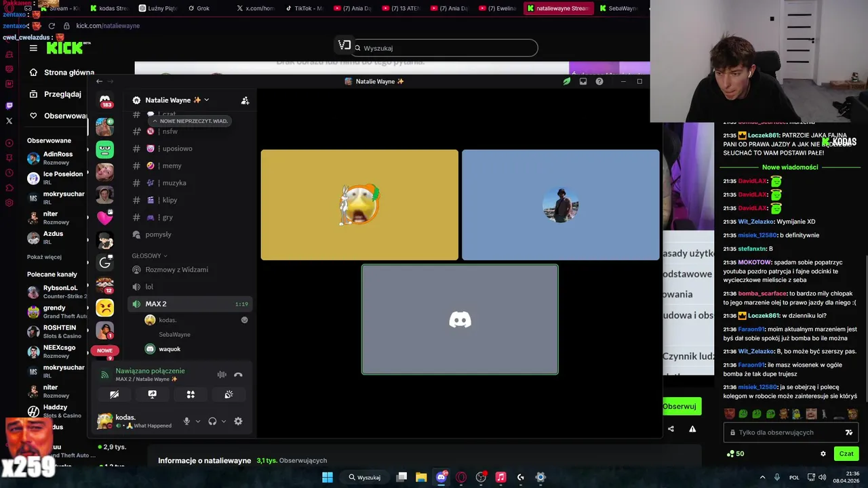This screenshot has height=488, width=868.
Task: Jump to new unread messages pill
Action: click(x=190, y=121)
